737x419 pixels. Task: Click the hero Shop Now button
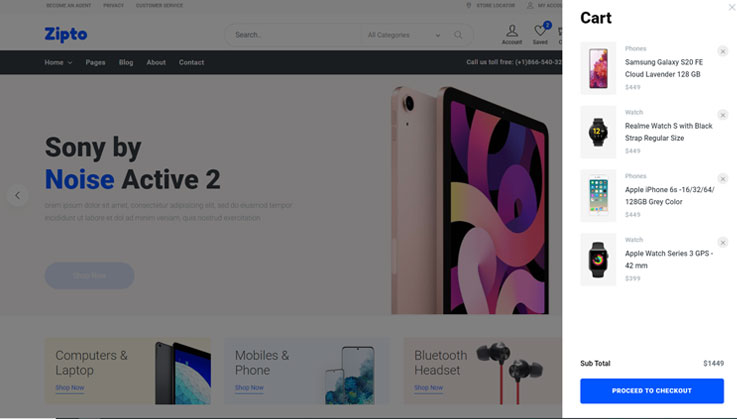coord(89,276)
